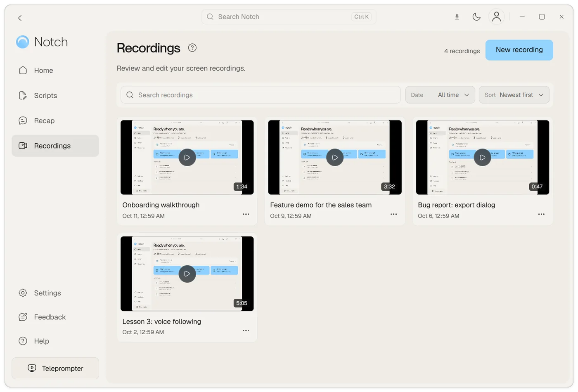Click the Notch logo icon

[23, 42]
